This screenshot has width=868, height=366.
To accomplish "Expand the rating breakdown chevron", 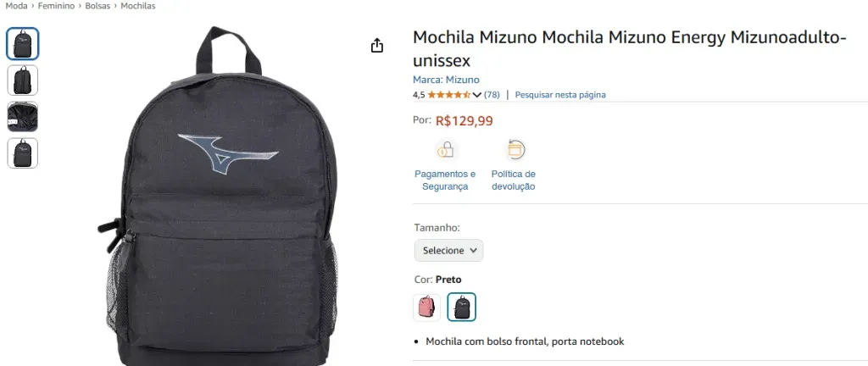I will pyautogui.click(x=477, y=95).
